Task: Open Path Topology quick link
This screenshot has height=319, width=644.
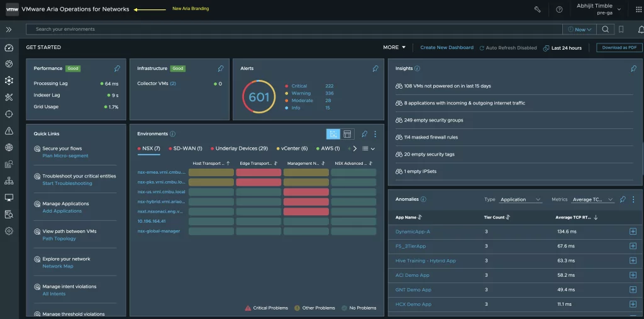Action: [x=59, y=238]
